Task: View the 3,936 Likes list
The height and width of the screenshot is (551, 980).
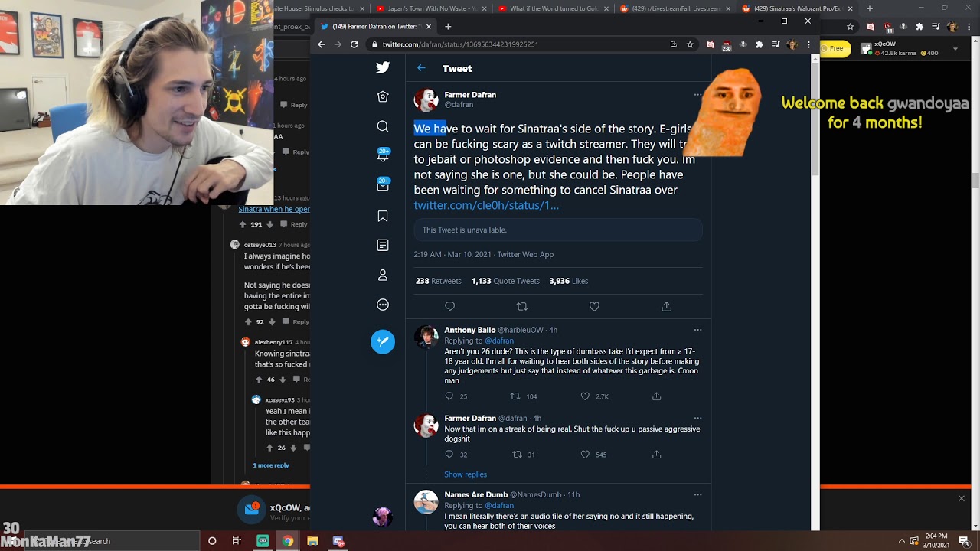Action: [x=568, y=281]
